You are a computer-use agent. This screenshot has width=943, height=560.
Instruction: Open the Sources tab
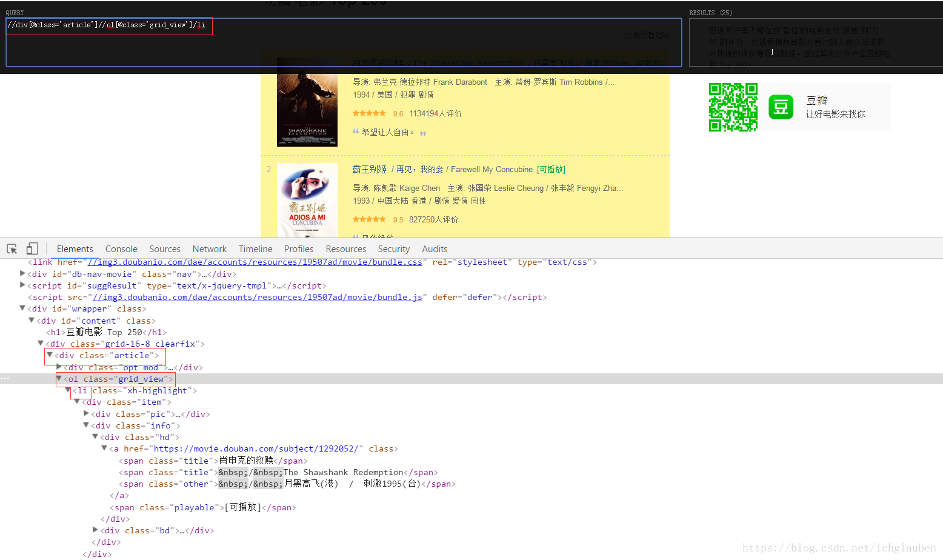click(165, 249)
